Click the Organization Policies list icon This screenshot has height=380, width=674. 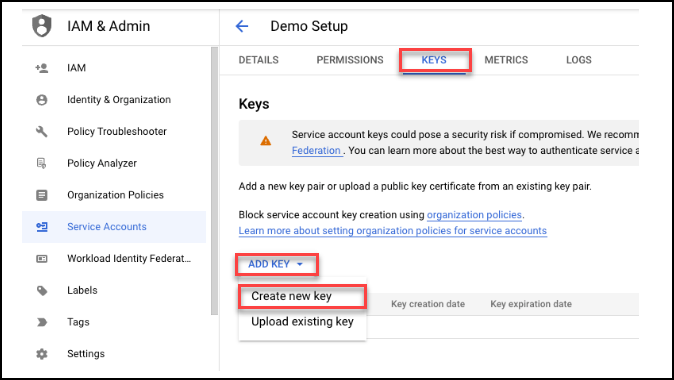coord(42,195)
